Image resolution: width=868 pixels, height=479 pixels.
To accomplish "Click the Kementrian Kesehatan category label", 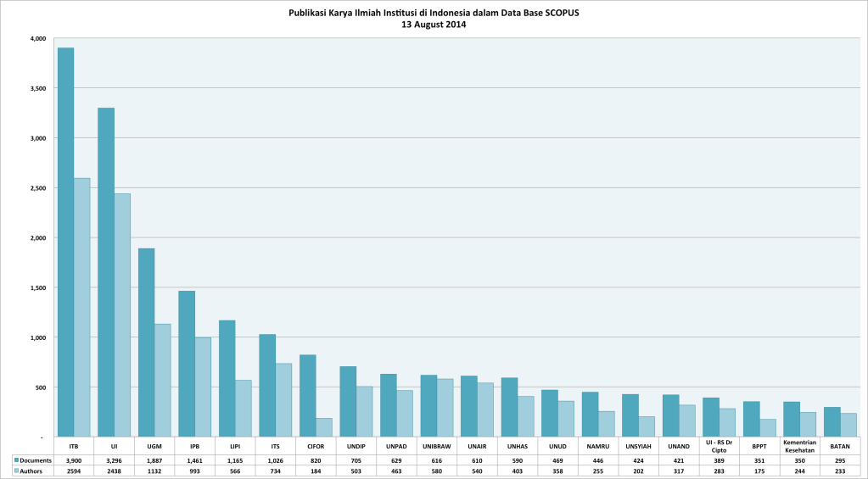I will 799,445.
